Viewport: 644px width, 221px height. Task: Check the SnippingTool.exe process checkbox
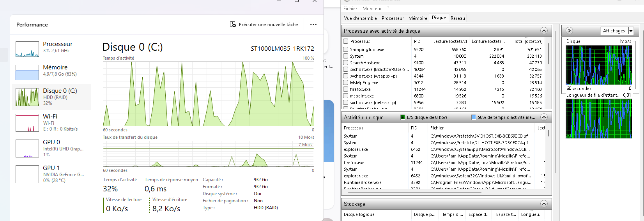coord(345,50)
